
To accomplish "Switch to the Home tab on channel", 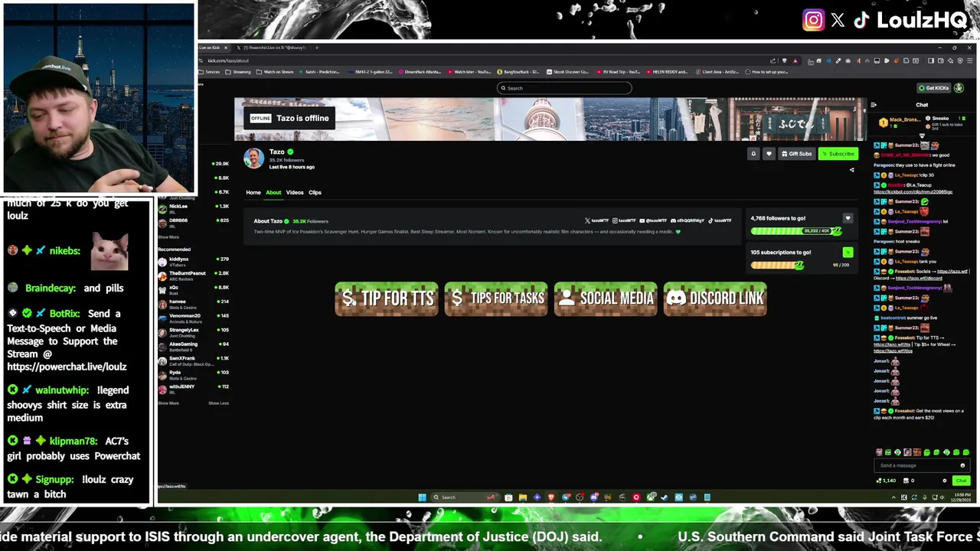I will (253, 193).
